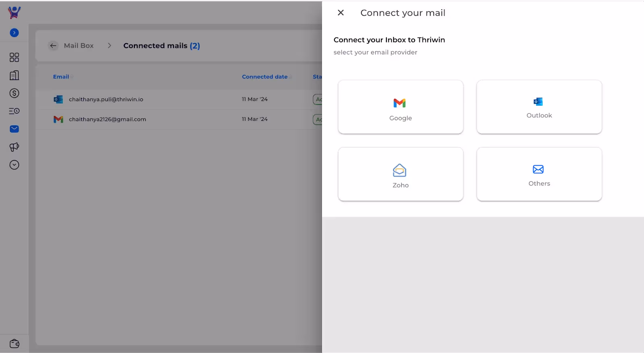Select chaithanya.puli@thriwin.io row
644x353 pixels.
click(179, 99)
